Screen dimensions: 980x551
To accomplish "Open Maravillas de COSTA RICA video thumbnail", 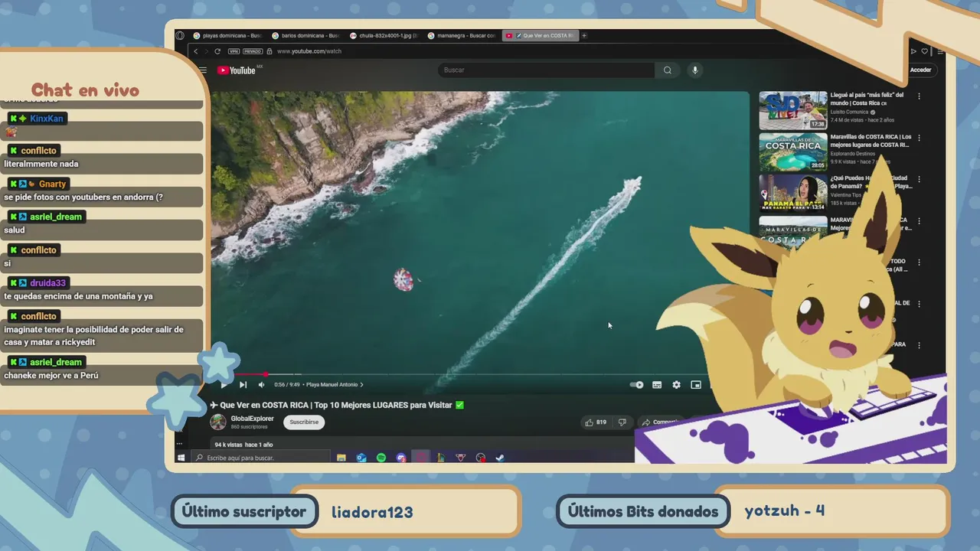I will [x=793, y=152].
